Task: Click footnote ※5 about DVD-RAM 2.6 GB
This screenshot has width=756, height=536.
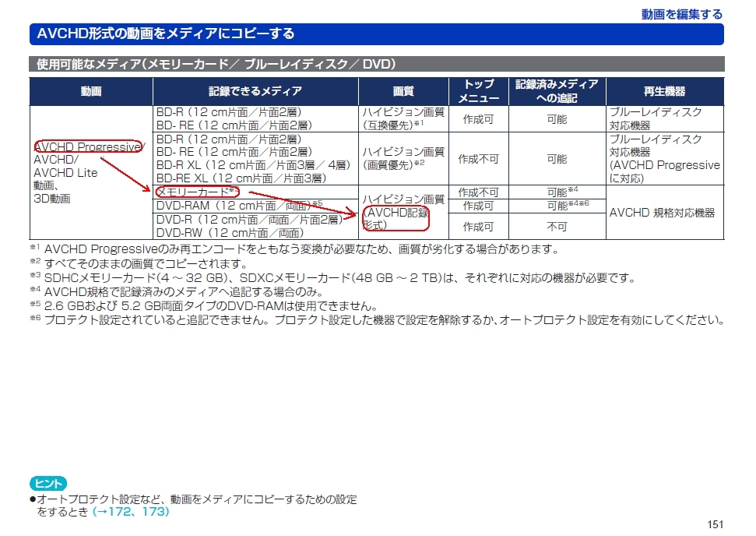Action: point(204,306)
